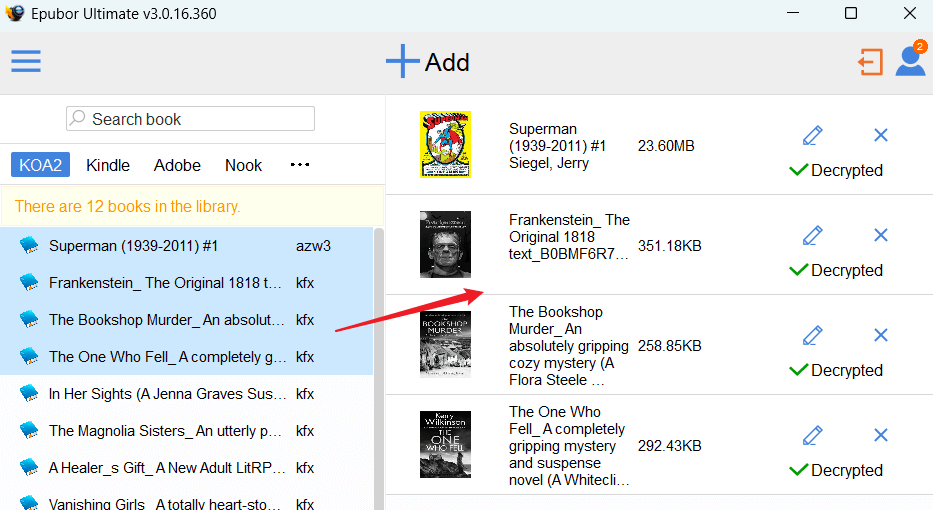The image size is (933, 510).
Task: Remove Superman (1939-2011) #1 from the list
Action: tap(881, 135)
